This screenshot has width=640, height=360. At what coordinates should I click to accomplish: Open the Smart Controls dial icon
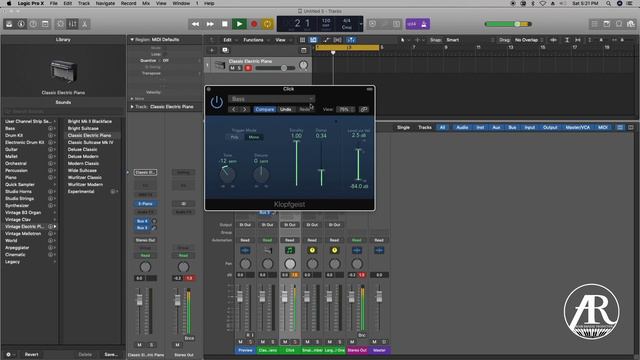[x=60, y=24]
